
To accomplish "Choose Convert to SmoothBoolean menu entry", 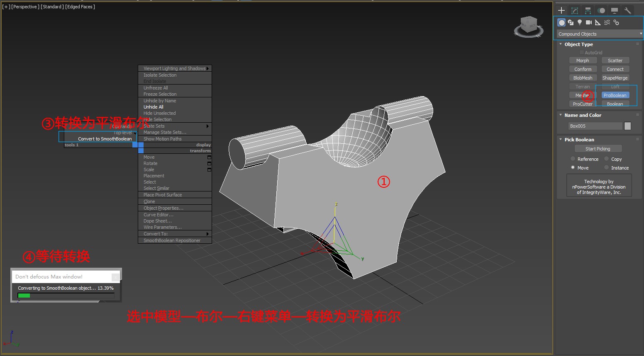I will point(105,139).
